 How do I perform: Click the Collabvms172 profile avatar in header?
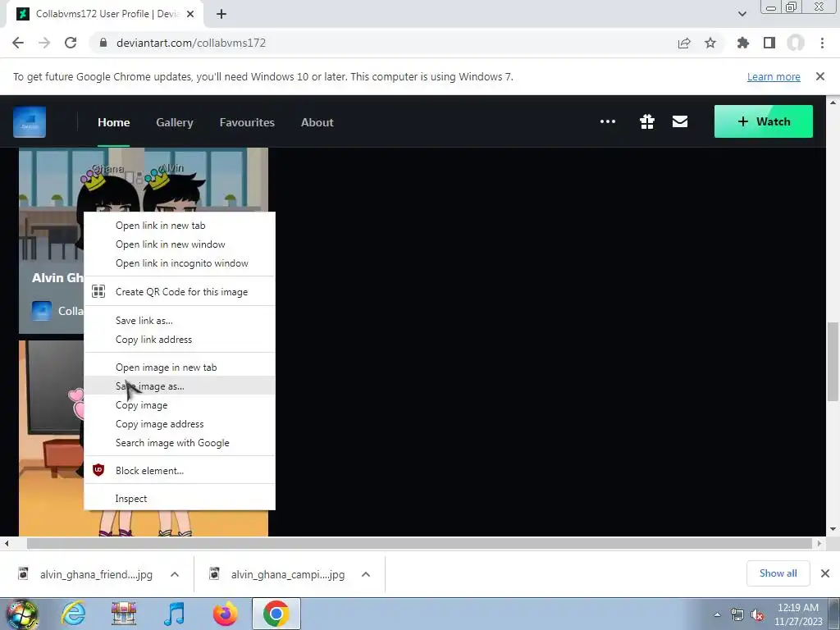tap(30, 121)
